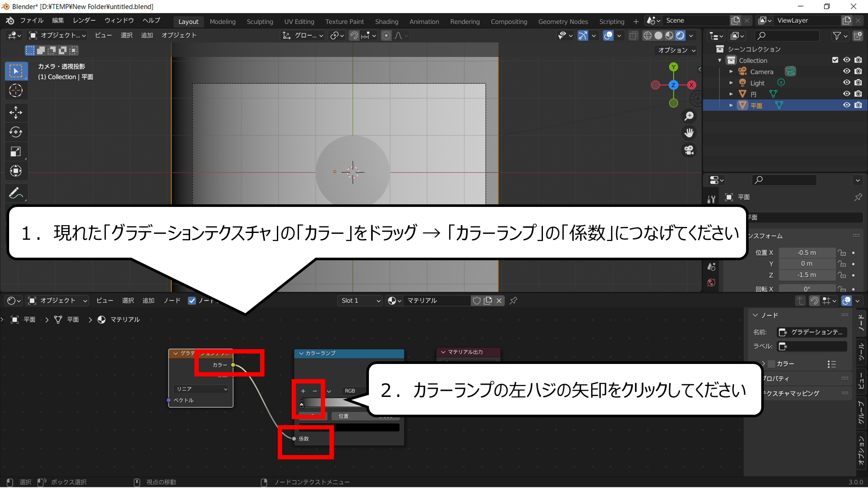The width and height of the screenshot is (868, 488).
Task: Unlink the material with the X button
Action: (x=499, y=301)
